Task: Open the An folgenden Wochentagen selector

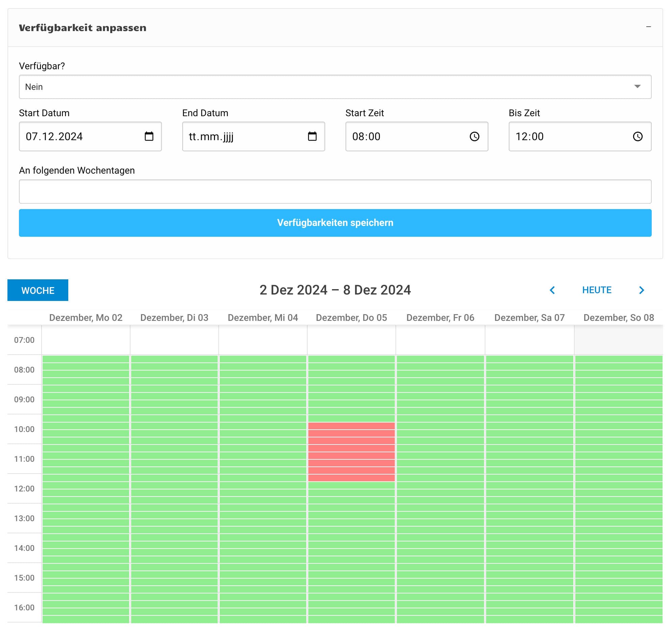Action: 335,192
